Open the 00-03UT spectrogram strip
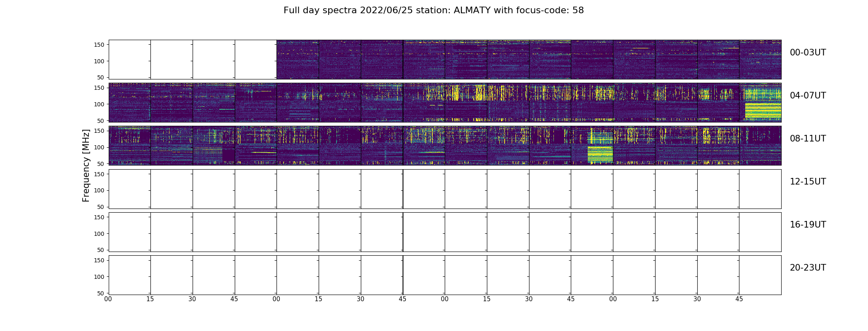868x331 pixels. (445, 60)
